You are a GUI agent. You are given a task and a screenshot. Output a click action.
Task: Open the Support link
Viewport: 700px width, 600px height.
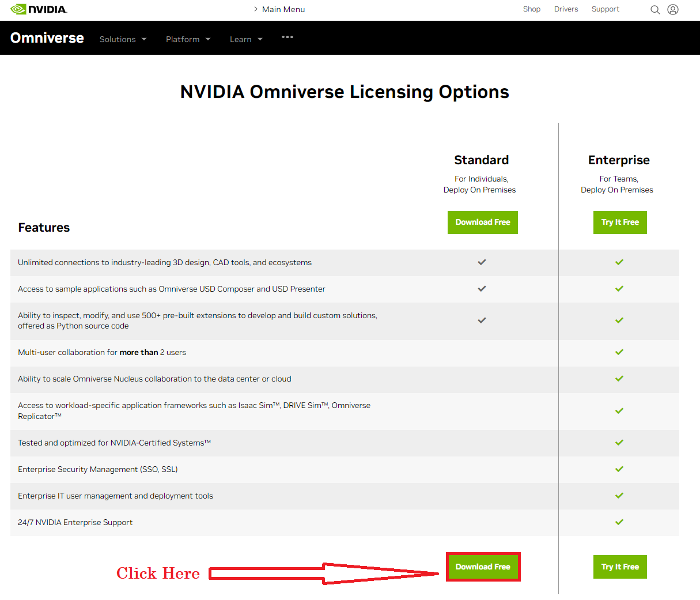(x=606, y=9)
